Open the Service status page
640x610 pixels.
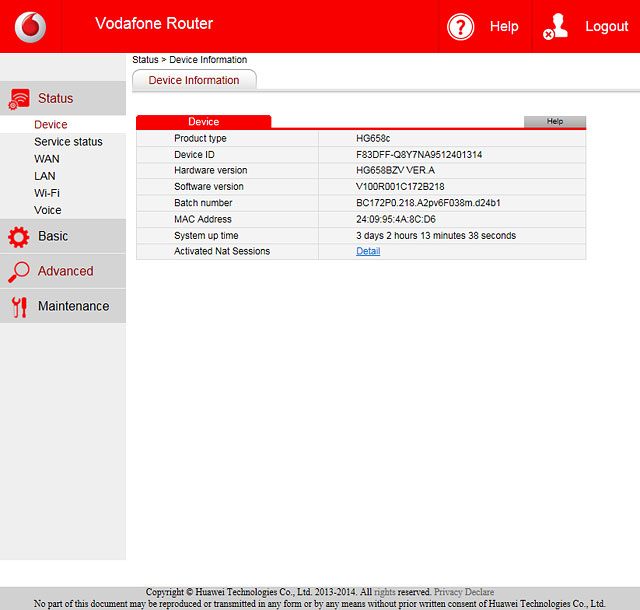(68, 142)
